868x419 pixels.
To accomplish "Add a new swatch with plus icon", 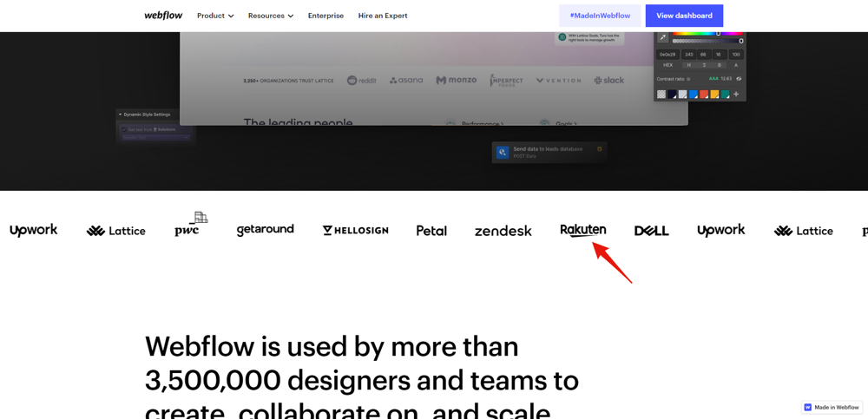I will pos(736,94).
